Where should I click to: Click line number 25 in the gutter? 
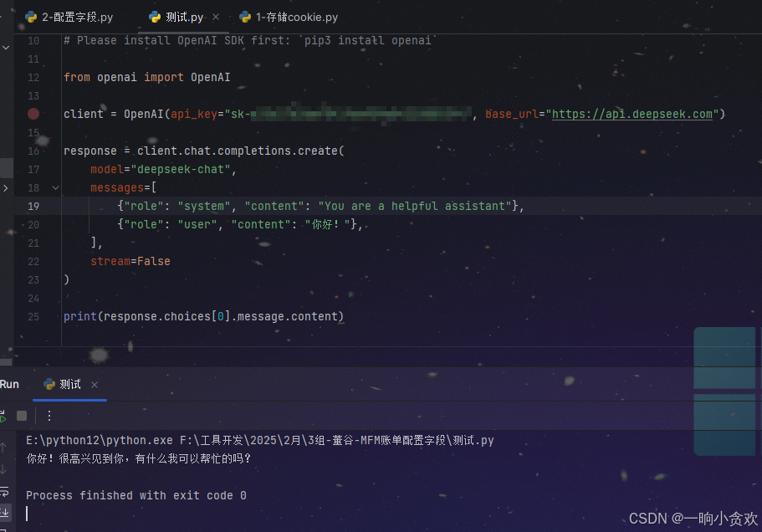click(x=33, y=317)
